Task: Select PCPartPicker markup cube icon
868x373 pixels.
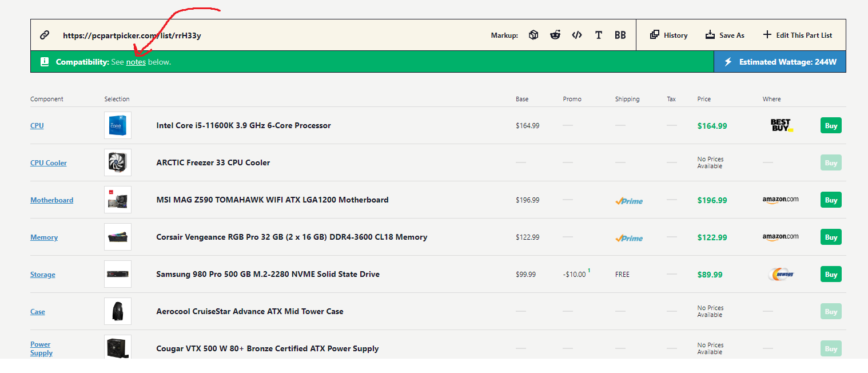Action: click(533, 35)
